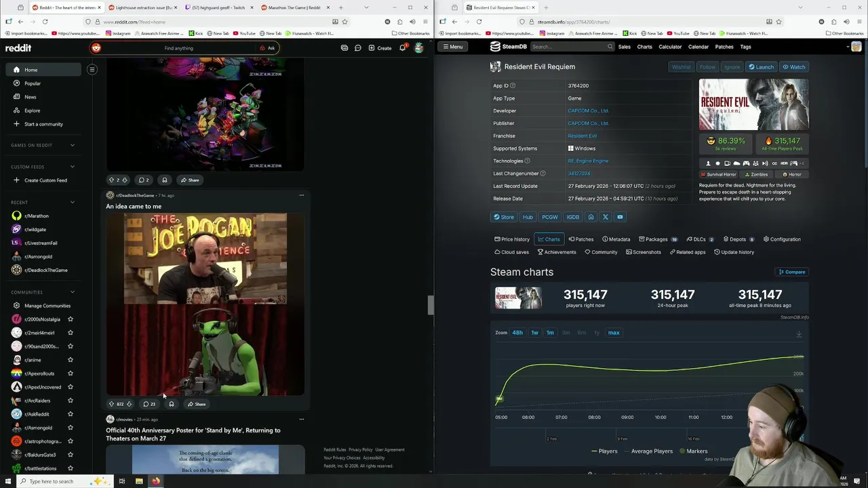The width and height of the screenshot is (868, 488).
Task: Open SteamDB Menu dropdown
Action: (x=452, y=47)
